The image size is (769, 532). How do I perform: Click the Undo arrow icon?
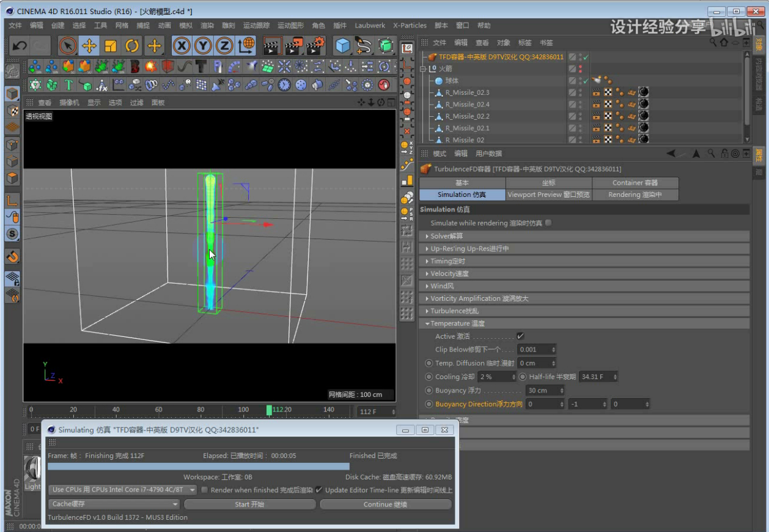click(x=20, y=46)
